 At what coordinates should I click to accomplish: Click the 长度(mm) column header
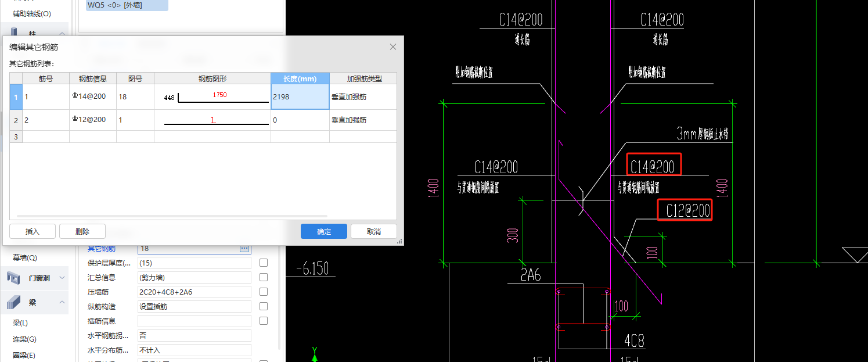coord(300,78)
